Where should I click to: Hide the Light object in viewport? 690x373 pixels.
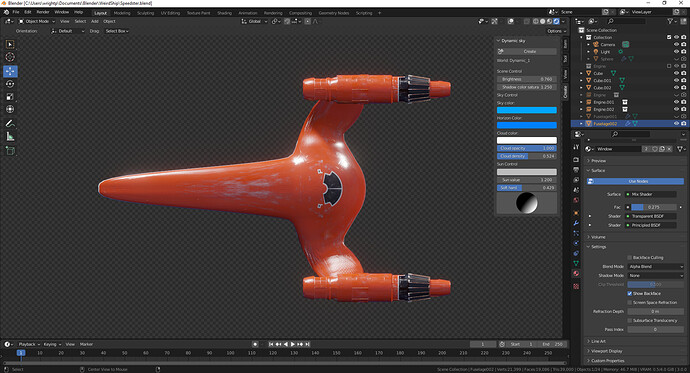coord(676,51)
